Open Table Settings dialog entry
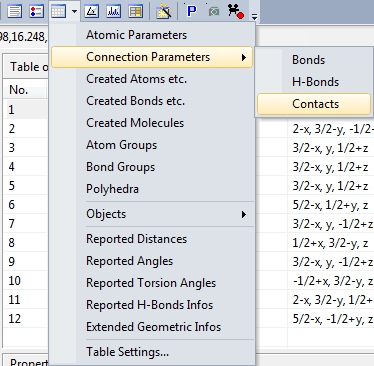Screen dimensions: 374x366 127,352
